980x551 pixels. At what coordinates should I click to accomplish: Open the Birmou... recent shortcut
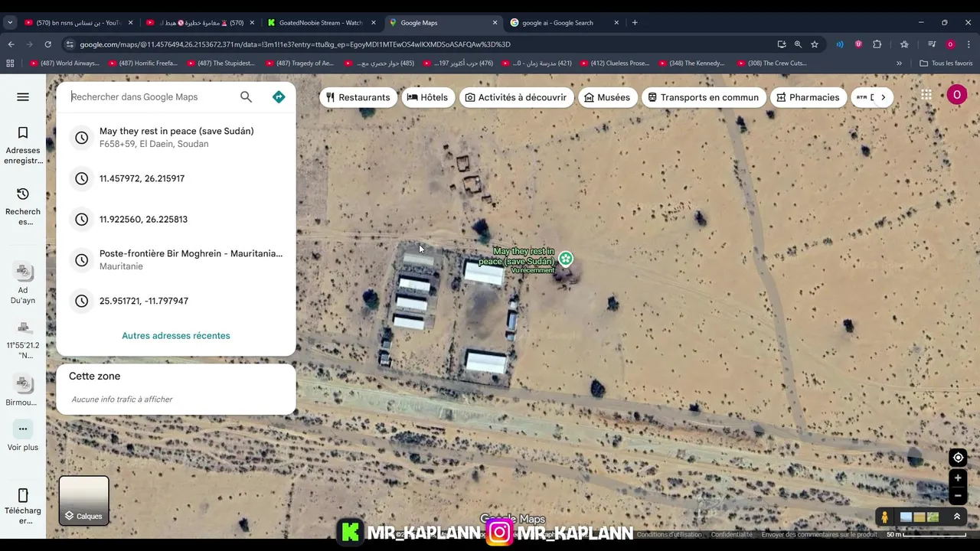click(x=22, y=390)
